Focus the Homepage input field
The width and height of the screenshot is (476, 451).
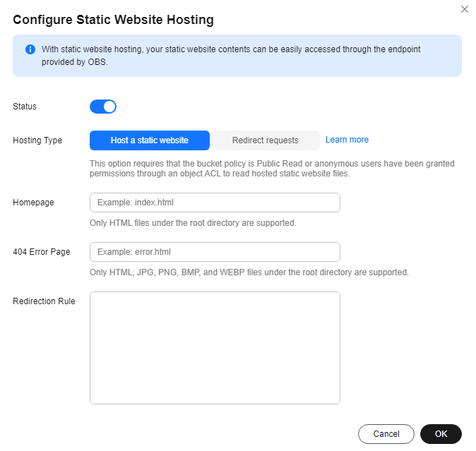[215, 203]
